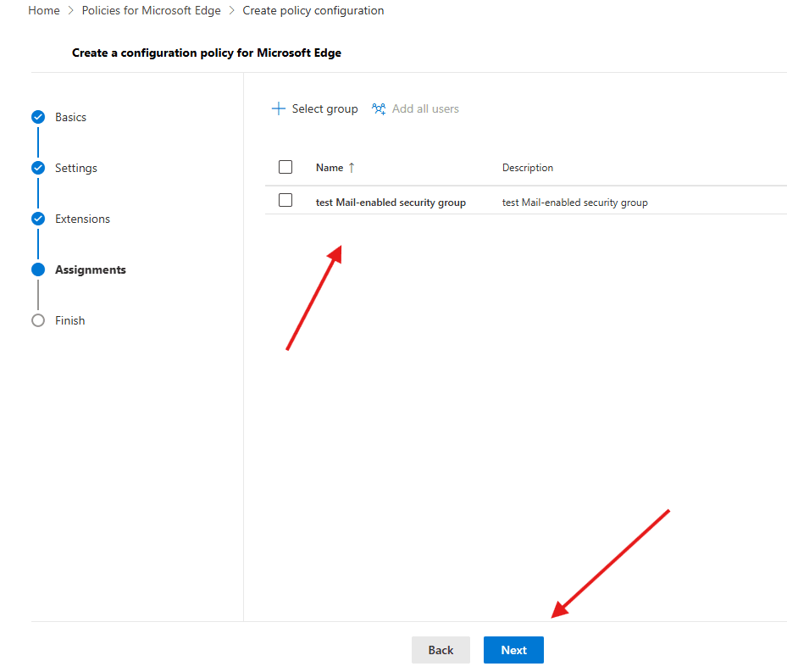This screenshot has height=672, width=787.
Task: Select the test Mail-enabled security group name
Action: click(391, 203)
